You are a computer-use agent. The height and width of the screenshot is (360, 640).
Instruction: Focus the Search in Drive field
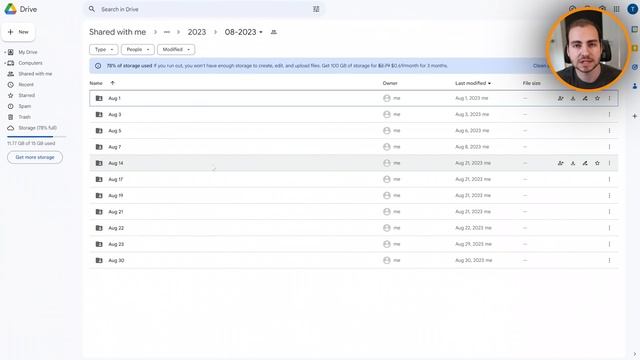click(x=204, y=9)
